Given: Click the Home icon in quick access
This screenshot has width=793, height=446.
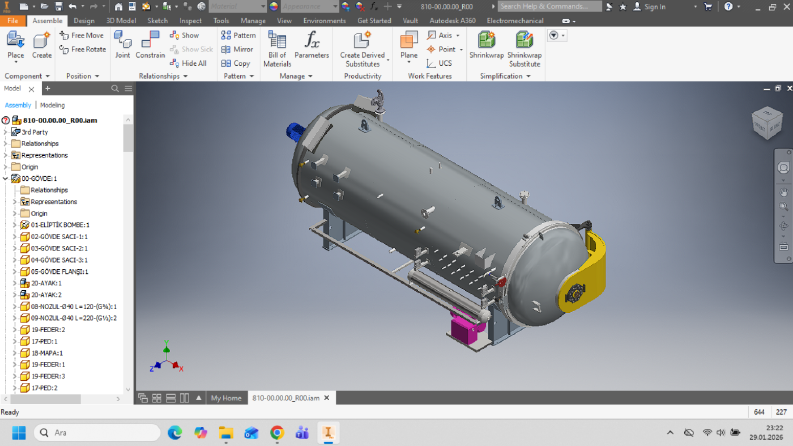Looking at the screenshot, I should [118, 7].
